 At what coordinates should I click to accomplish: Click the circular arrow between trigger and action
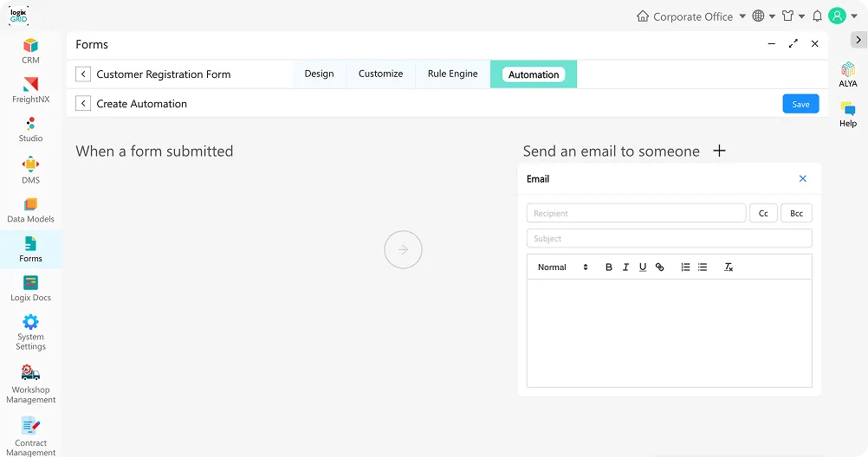(x=403, y=249)
